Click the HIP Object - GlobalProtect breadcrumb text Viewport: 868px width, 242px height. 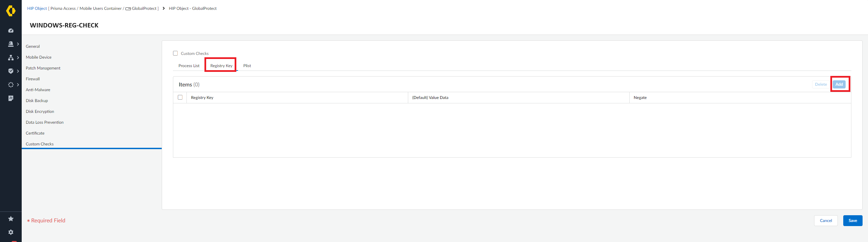click(193, 8)
